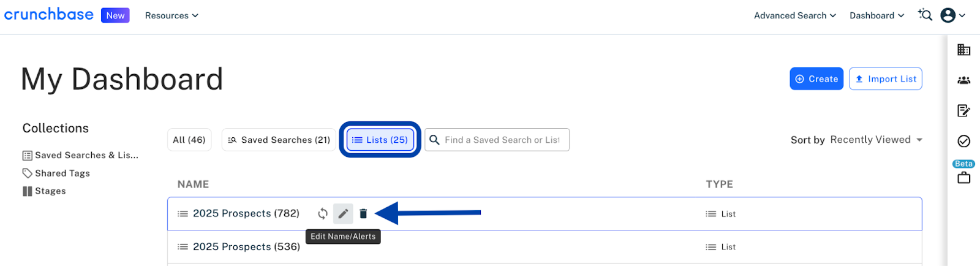
Task: Click the Edit Name/Alerts pencil icon
Action: tap(343, 214)
